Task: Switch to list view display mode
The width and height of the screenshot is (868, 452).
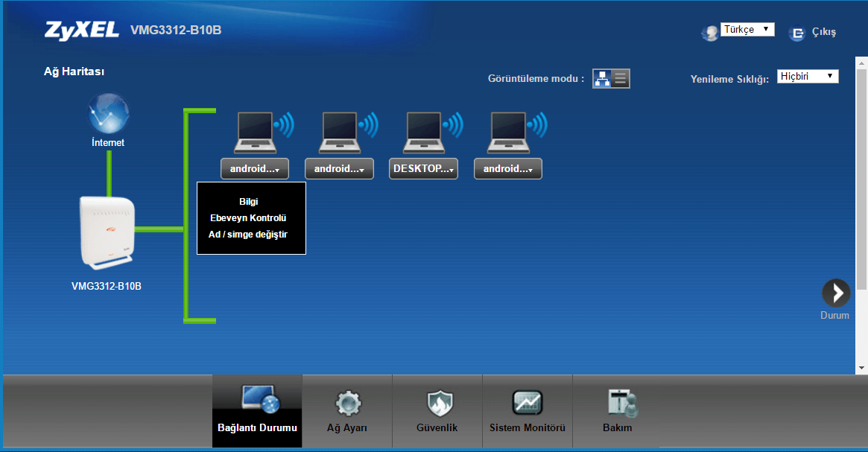Action: [x=621, y=78]
